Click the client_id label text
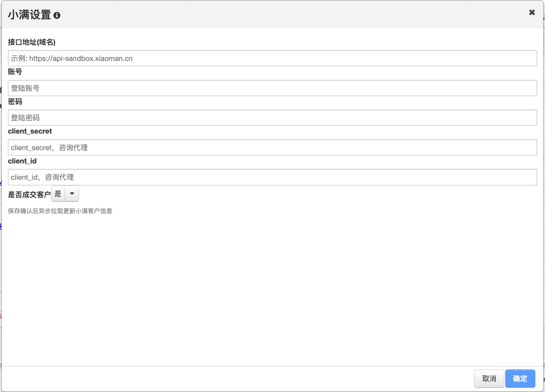Screen dimensions: 545x392 (22, 161)
